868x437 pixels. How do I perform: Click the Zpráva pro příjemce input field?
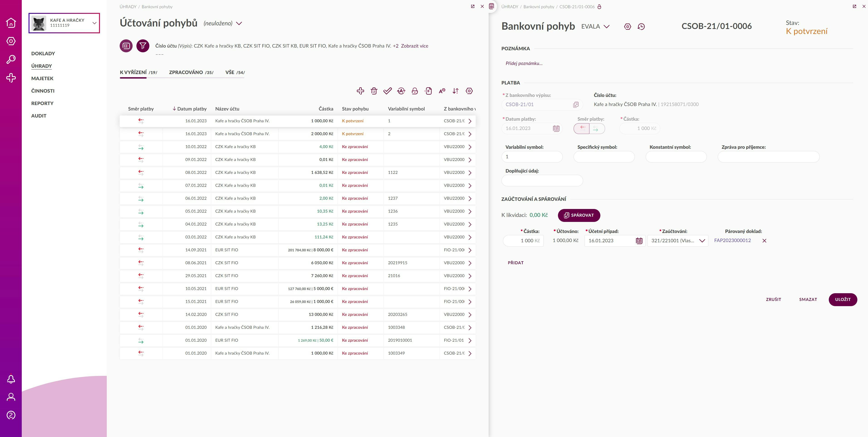(x=769, y=157)
